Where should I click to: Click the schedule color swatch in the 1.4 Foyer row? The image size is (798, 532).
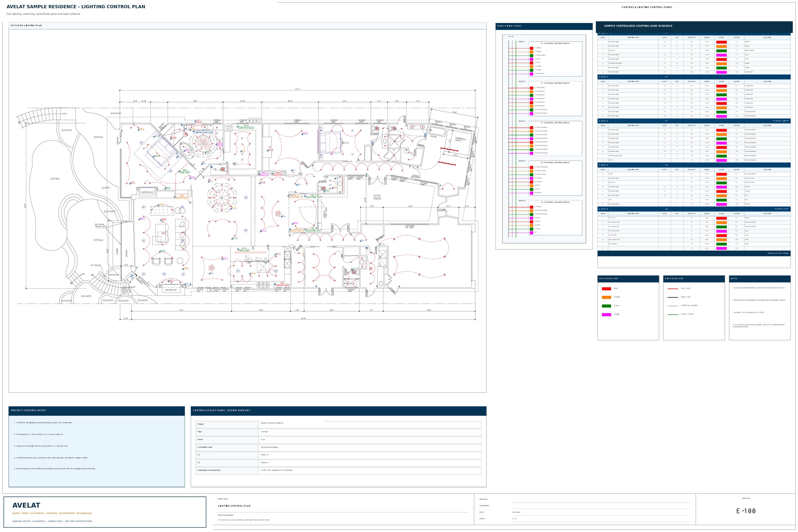[x=721, y=55]
